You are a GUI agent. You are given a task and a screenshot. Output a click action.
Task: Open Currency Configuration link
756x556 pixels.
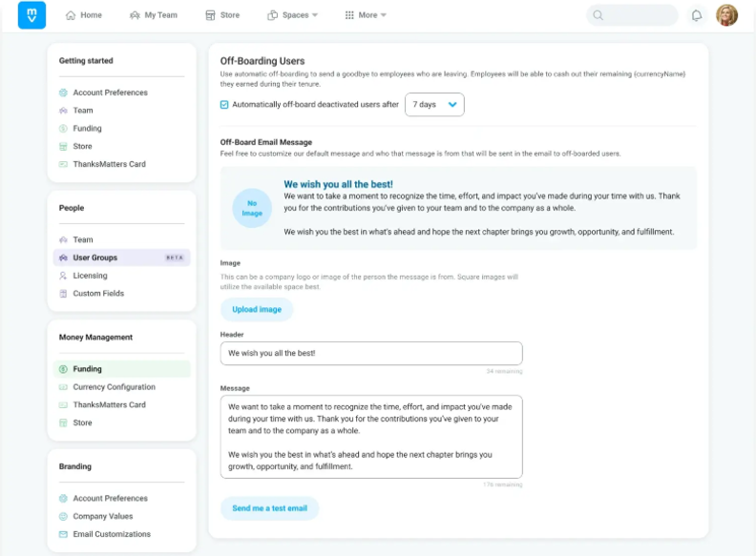[x=115, y=387]
